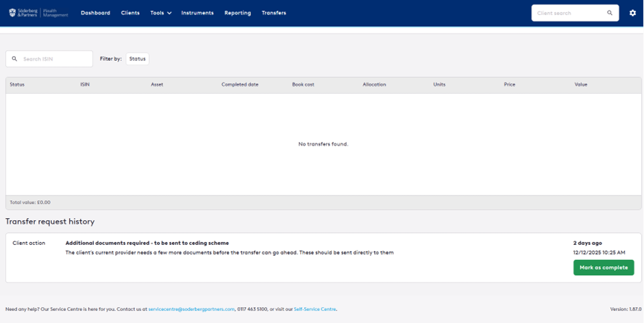Click the magnifier icon in Client search

(610, 13)
